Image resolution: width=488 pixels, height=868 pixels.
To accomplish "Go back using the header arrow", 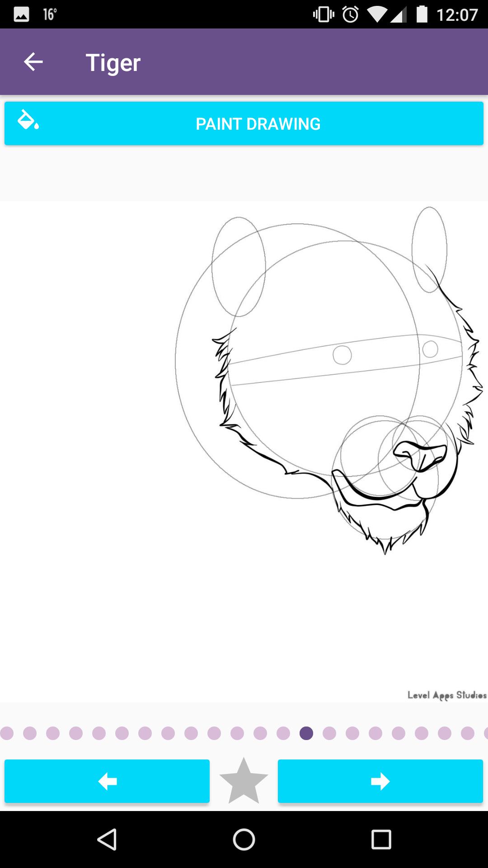I will [33, 62].
